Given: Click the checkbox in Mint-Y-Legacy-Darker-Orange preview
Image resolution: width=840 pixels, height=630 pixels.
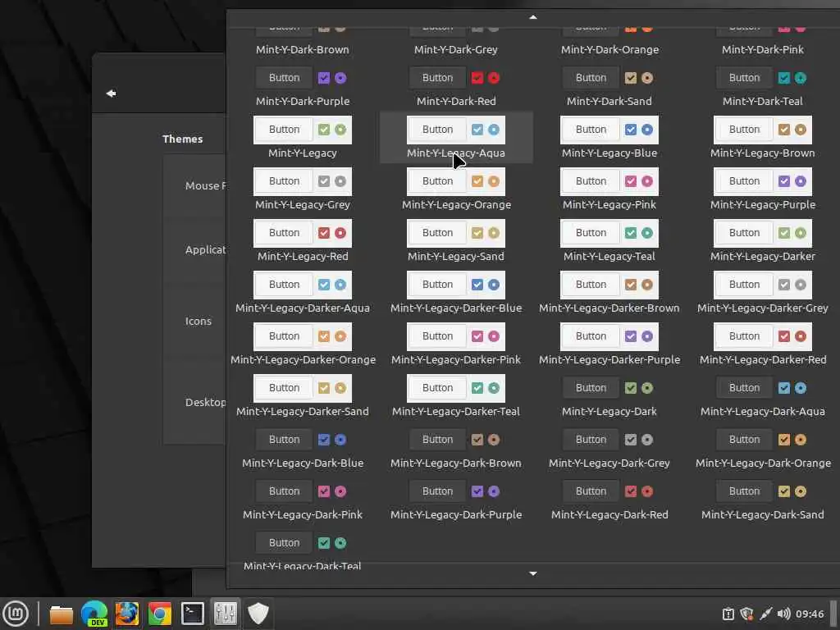Looking at the screenshot, I should click(323, 336).
